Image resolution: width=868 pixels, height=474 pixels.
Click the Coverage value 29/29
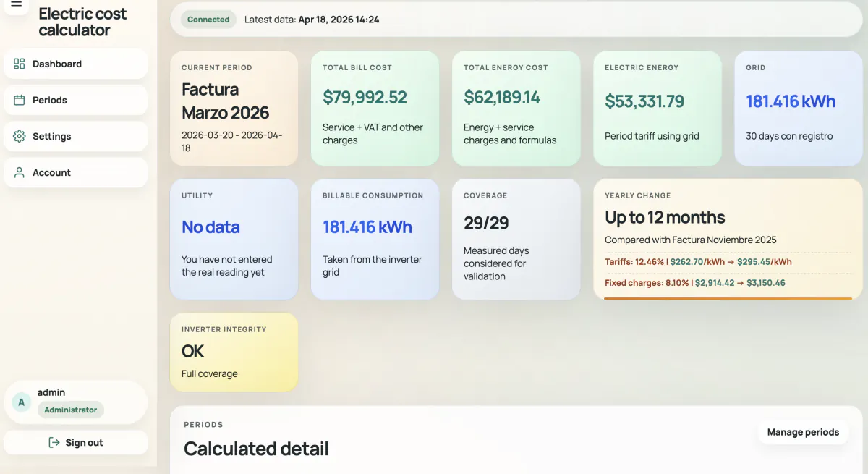click(486, 223)
